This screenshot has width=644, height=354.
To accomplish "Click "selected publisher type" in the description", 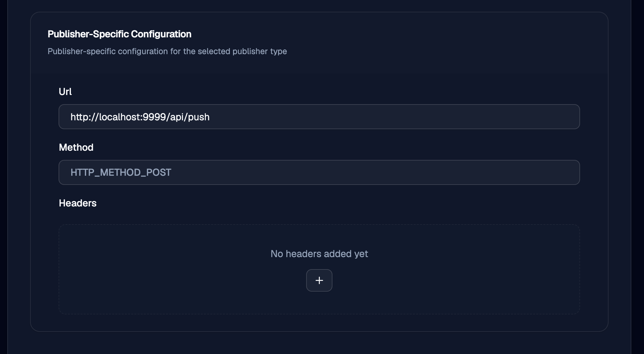I will pyautogui.click(x=242, y=51).
